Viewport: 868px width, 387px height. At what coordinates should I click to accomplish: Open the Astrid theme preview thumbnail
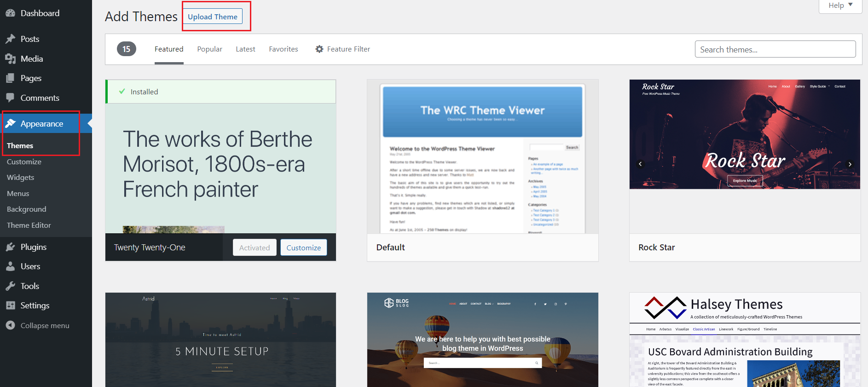click(x=221, y=340)
